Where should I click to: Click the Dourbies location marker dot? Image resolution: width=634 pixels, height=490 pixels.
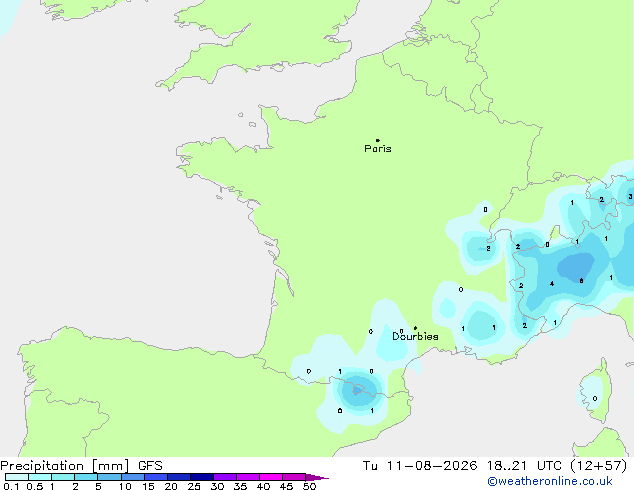click(415, 328)
